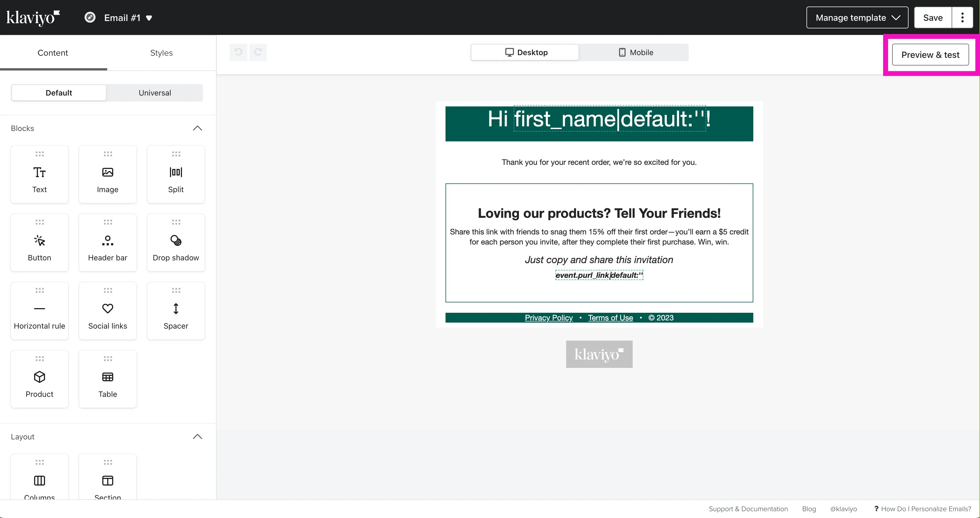
Task: Add a Text block
Action: (40, 174)
